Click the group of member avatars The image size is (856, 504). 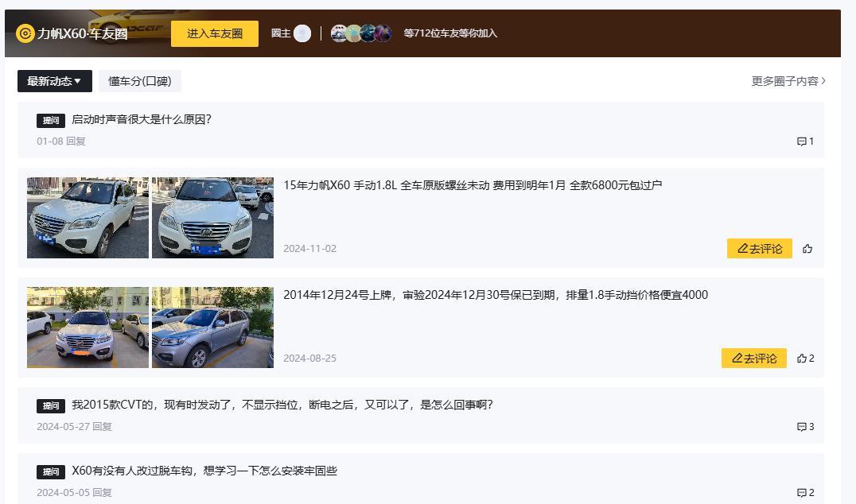361,33
